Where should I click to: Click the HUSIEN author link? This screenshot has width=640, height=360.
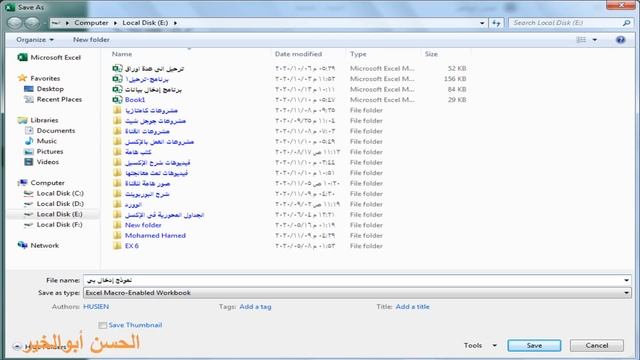[96, 307]
